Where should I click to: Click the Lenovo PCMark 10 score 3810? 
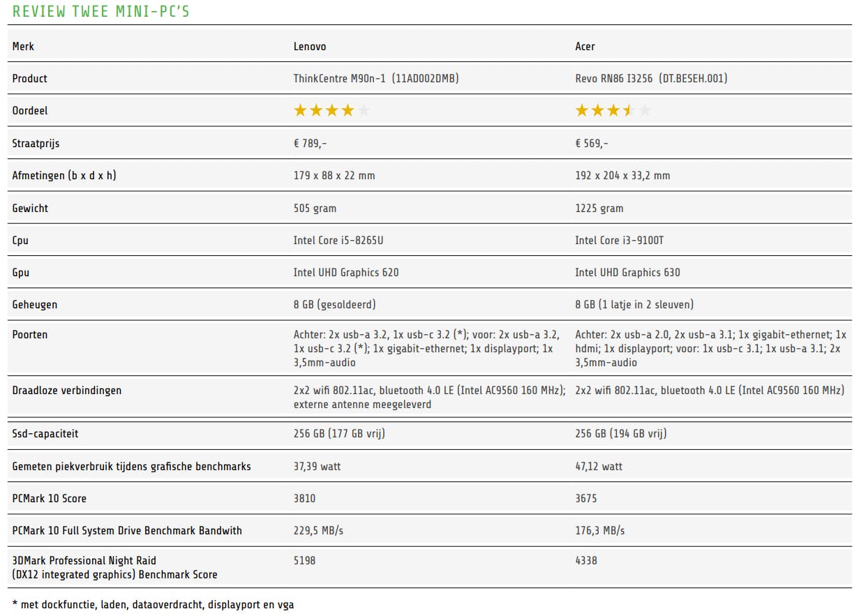[305, 499]
